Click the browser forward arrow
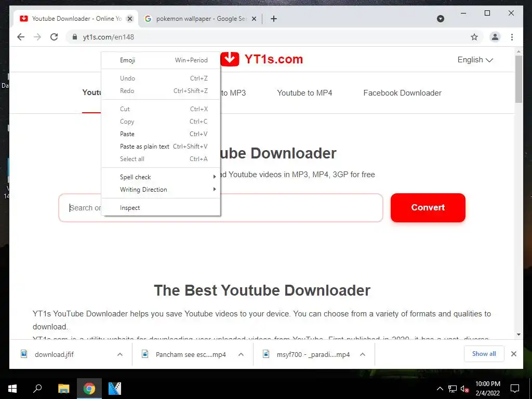The width and height of the screenshot is (532, 399). click(37, 37)
